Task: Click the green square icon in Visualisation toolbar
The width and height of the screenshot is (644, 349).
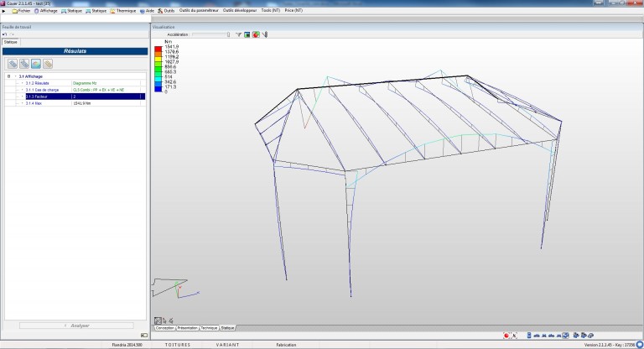Action: click(247, 35)
